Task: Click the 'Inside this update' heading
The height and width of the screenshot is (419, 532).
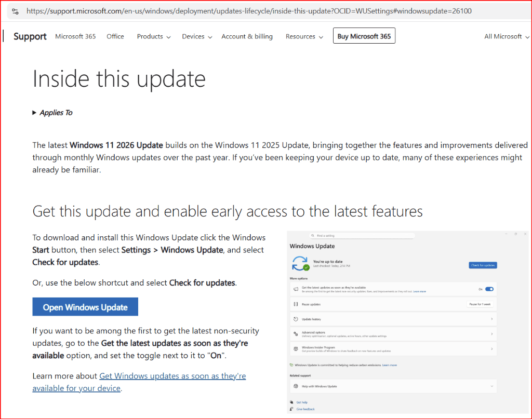Action: click(119, 79)
